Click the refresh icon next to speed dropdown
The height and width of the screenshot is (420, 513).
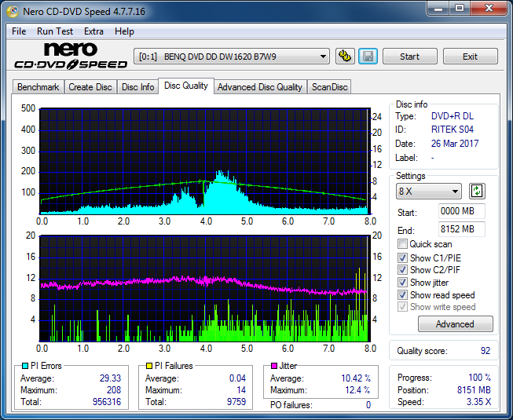pyautogui.click(x=477, y=192)
